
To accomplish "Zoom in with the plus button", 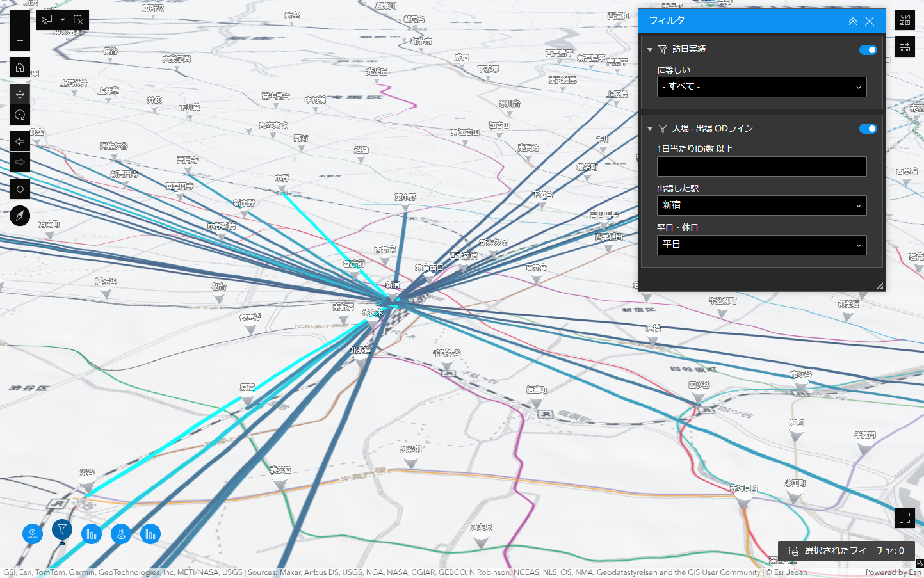I will [x=20, y=20].
